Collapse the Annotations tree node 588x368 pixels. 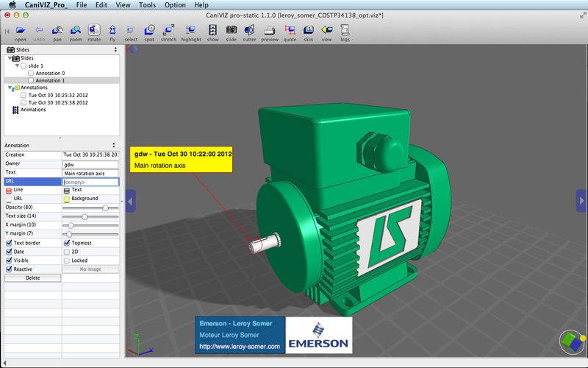click(10, 88)
